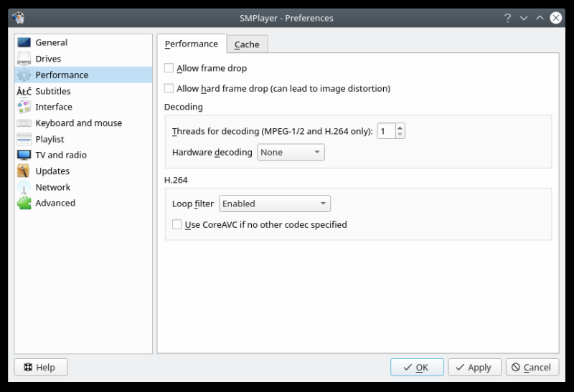Click the TV and radio screen icon
Viewport: 574px width, 392px height.
(x=24, y=155)
